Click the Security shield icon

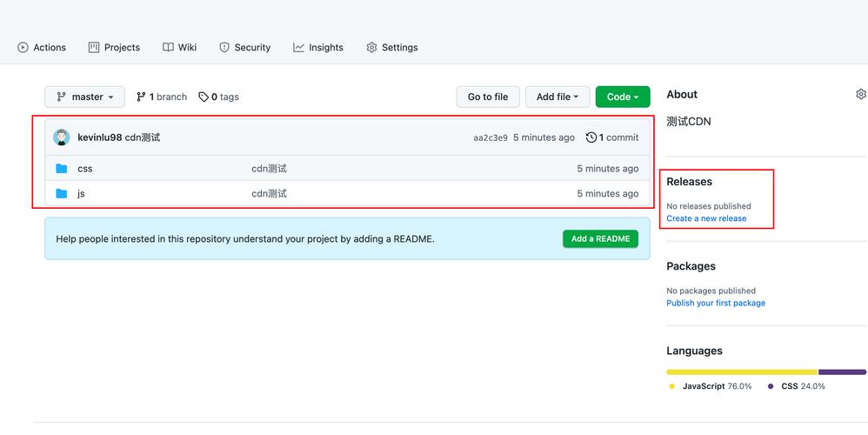click(224, 48)
